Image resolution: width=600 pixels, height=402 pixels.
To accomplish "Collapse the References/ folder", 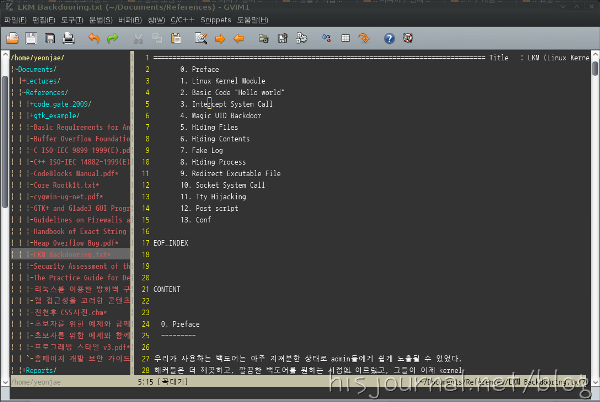I will pyautogui.click(x=45, y=92).
